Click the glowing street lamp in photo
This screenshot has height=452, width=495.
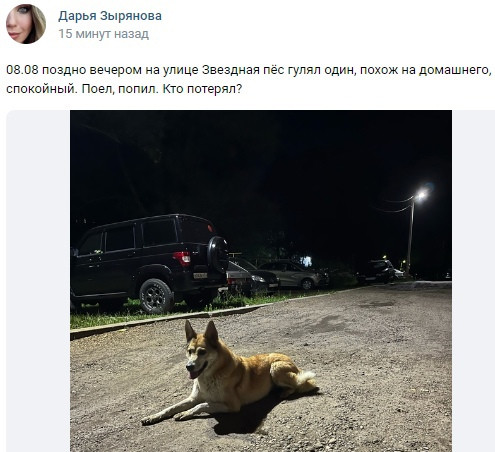point(421,194)
